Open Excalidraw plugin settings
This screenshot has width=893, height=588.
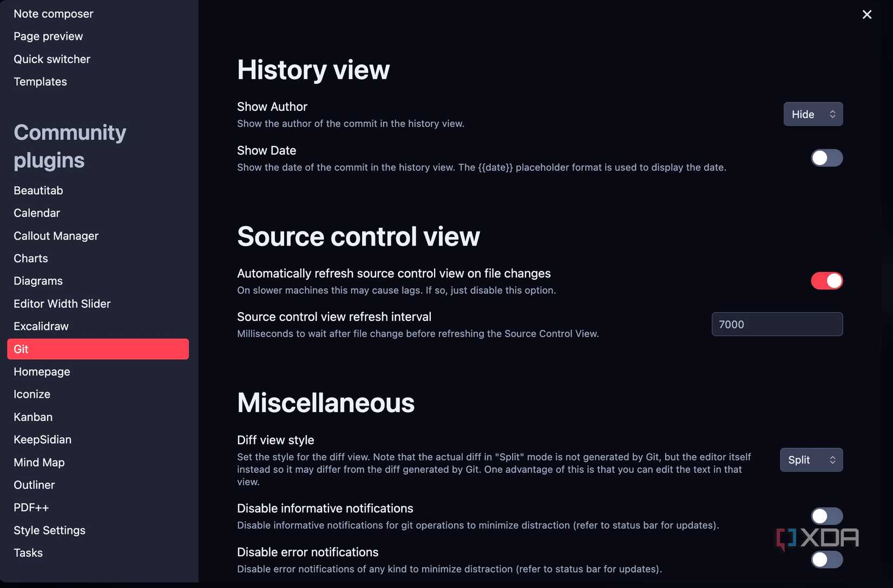[x=41, y=326]
